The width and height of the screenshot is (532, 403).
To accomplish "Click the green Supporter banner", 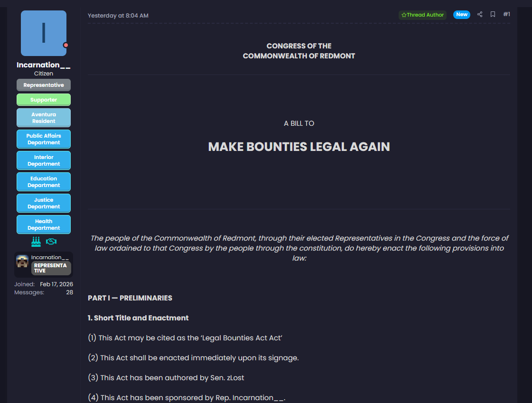I will pos(44,100).
